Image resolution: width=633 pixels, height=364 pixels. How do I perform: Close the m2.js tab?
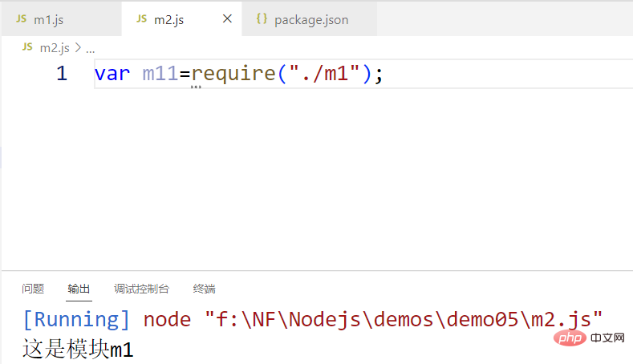[x=227, y=18]
